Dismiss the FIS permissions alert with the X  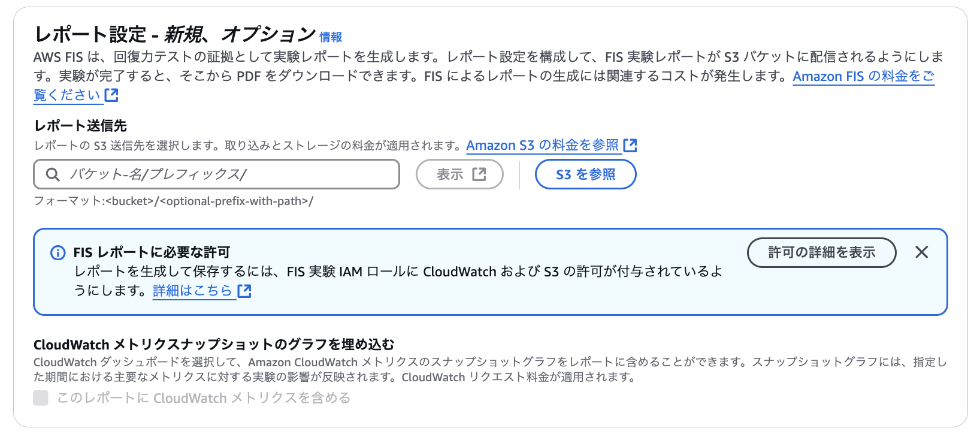[921, 253]
